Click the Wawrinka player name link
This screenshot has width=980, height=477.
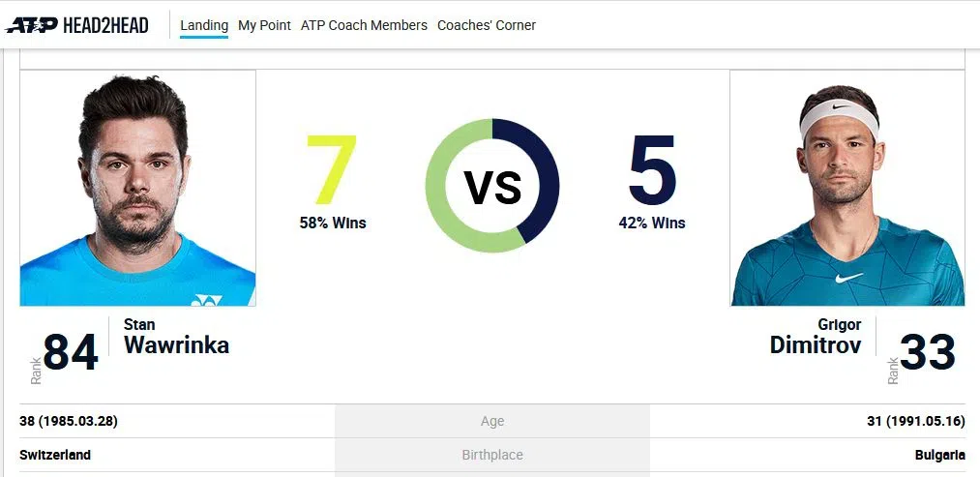tap(177, 344)
